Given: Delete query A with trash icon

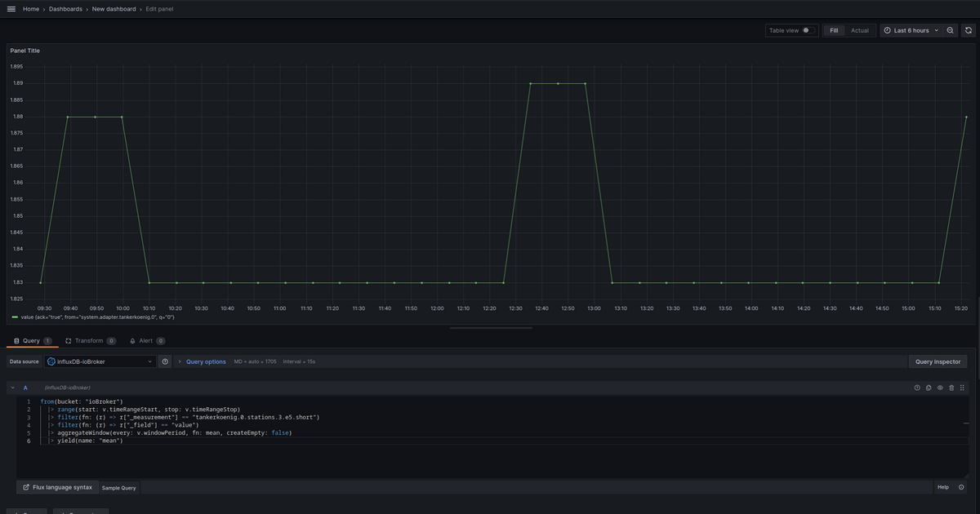Looking at the screenshot, I should pyautogui.click(x=951, y=388).
